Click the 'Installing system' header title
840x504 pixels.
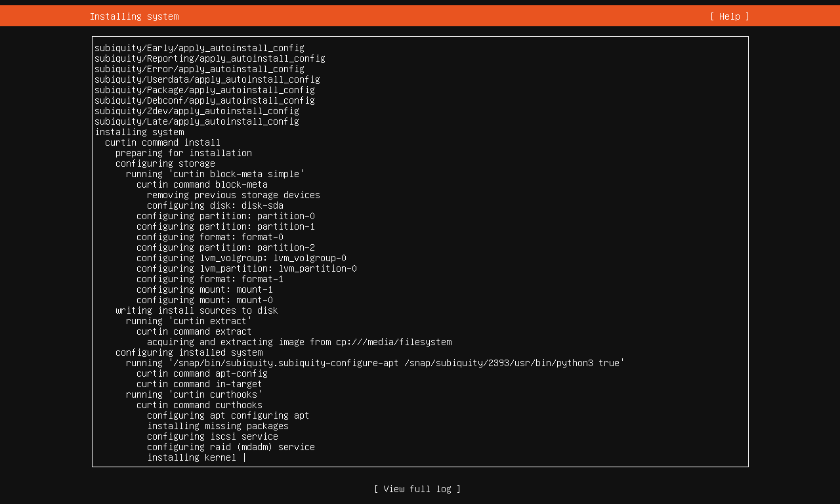coord(134,16)
